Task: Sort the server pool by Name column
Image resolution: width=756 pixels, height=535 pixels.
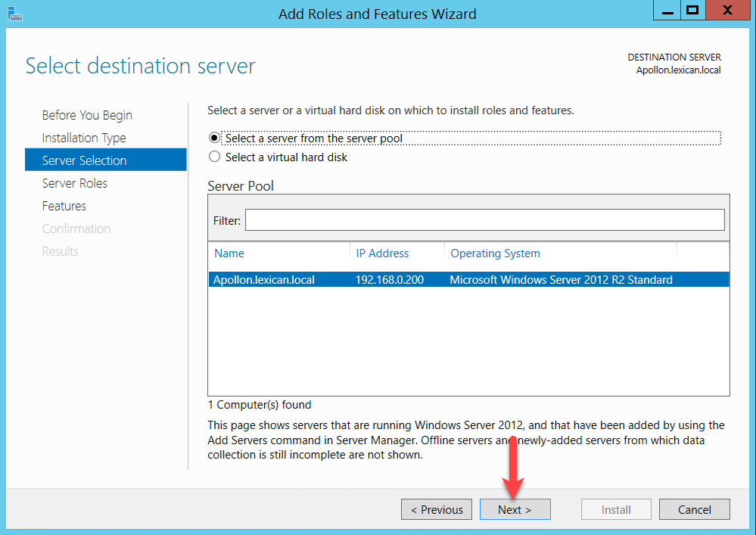Action: tap(229, 254)
